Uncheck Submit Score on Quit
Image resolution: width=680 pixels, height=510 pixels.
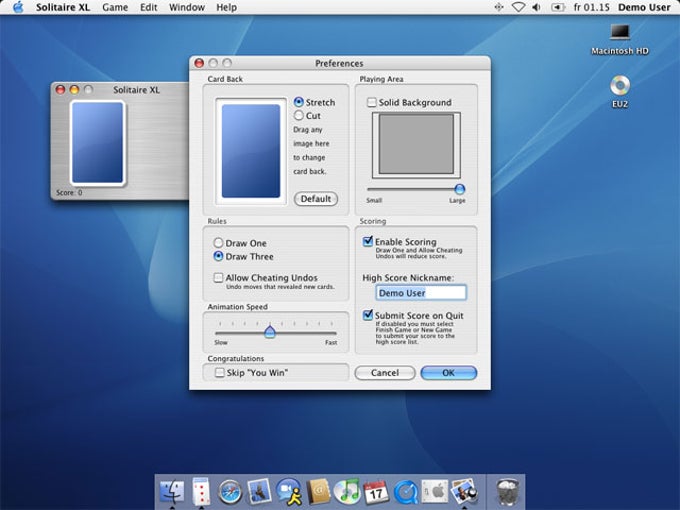(x=368, y=316)
